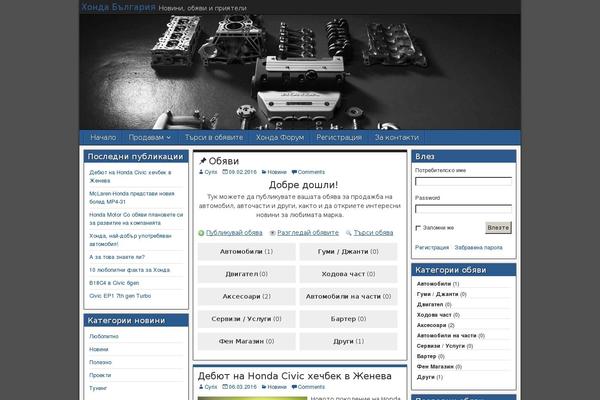Focus the Password input field
This screenshot has height=400, width=600.
coord(463,209)
